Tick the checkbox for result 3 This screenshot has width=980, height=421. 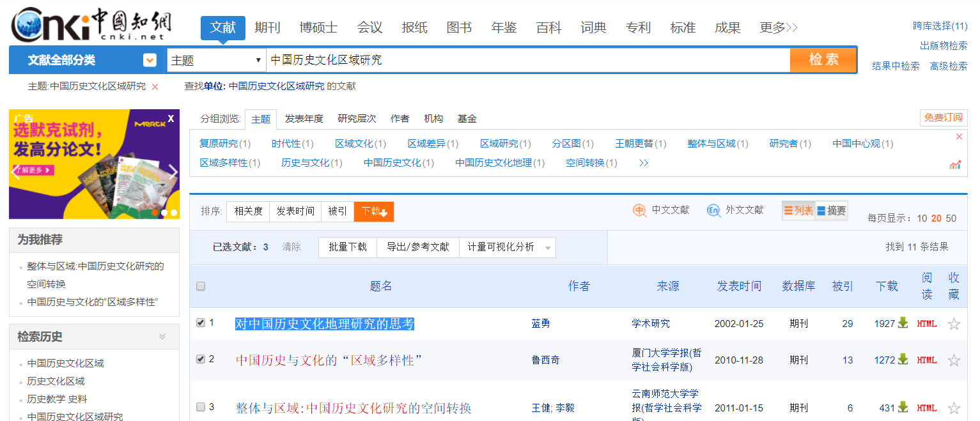click(x=201, y=407)
